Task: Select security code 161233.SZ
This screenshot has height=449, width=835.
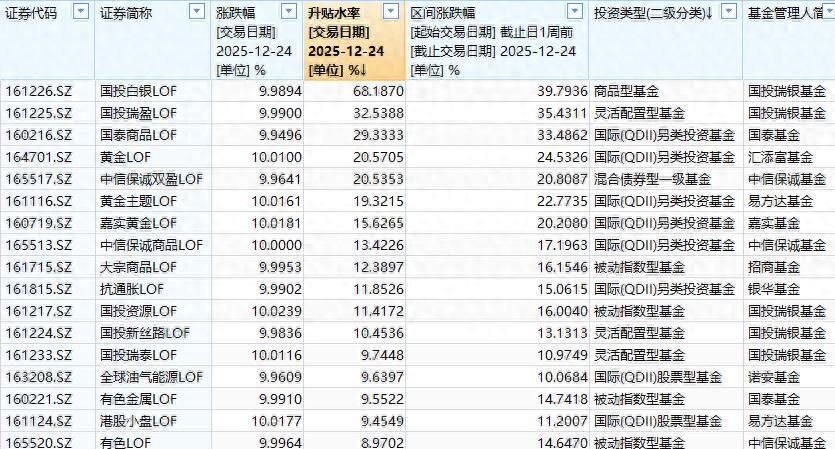Action: click(x=38, y=355)
